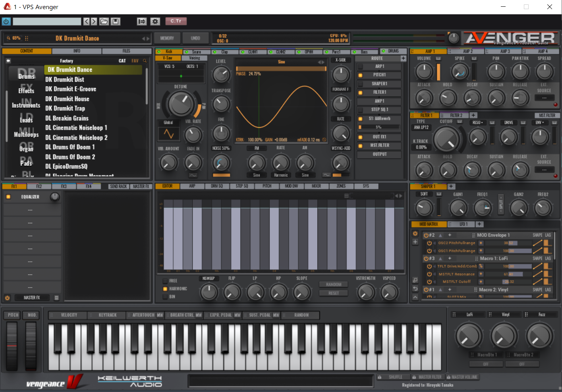Screen dimensions: 562x392
Task: Open search magnifier beside FAV in browser
Action: coord(145,61)
